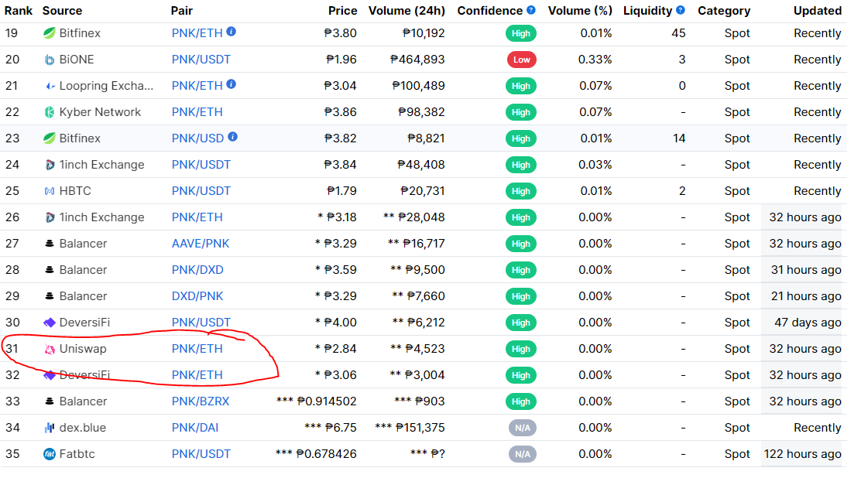Click High badge in PNK/BZRX row

click(521, 401)
